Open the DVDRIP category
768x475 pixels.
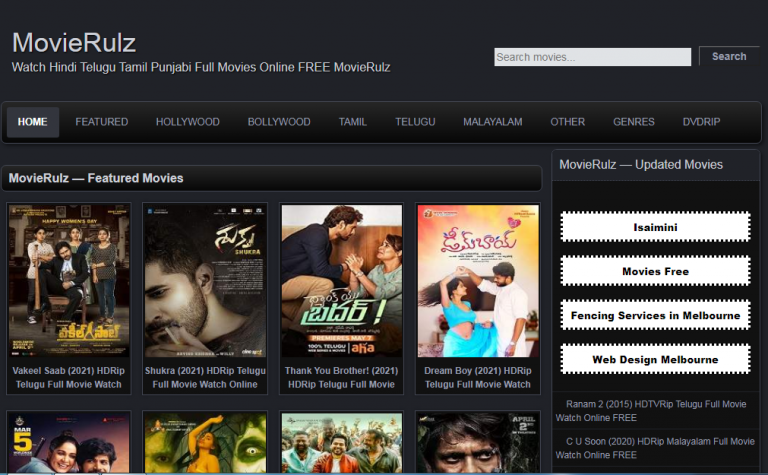(701, 122)
